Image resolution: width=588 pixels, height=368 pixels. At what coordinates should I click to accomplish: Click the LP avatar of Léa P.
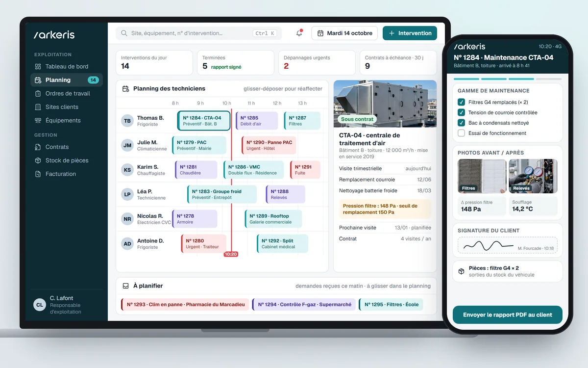click(127, 194)
